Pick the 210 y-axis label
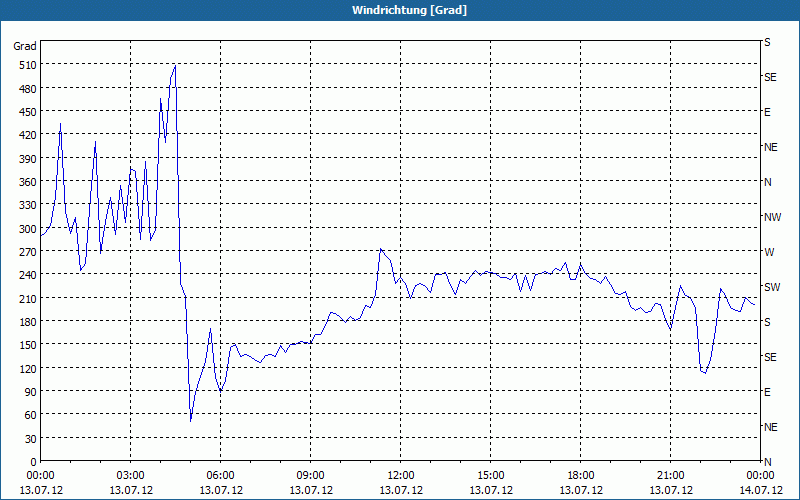The width and height of the screenshot is (800, 500). pyautogui.click(x=28, y=298)
